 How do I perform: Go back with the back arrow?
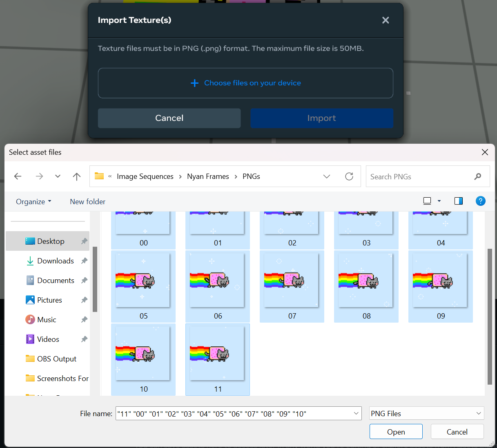coord(18,176)
